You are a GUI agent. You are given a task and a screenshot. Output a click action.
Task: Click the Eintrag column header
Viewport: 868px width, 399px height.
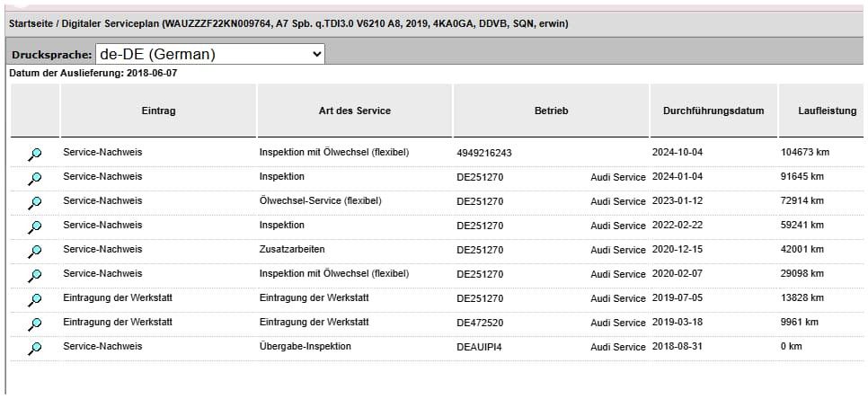click(x=158, y=111)
